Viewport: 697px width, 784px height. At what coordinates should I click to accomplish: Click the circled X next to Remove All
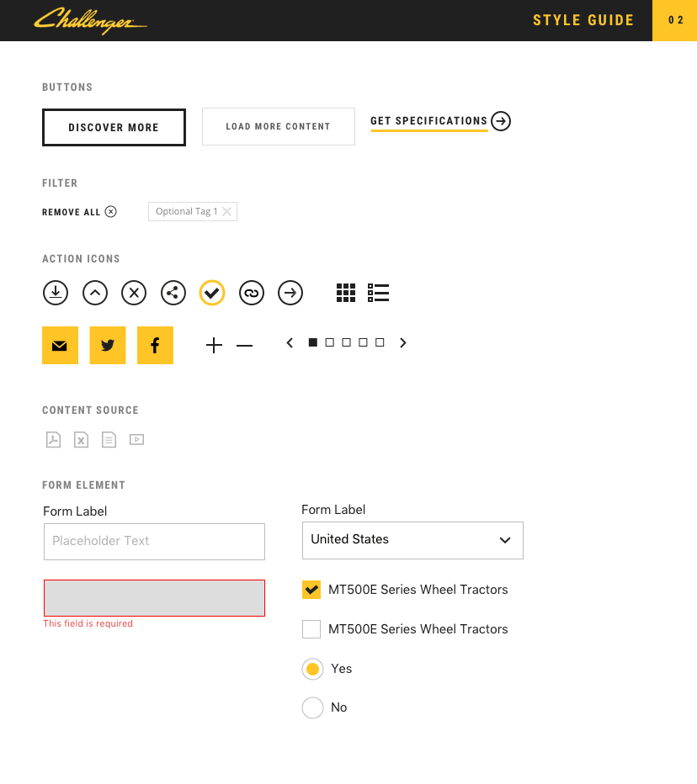(110, 211)
